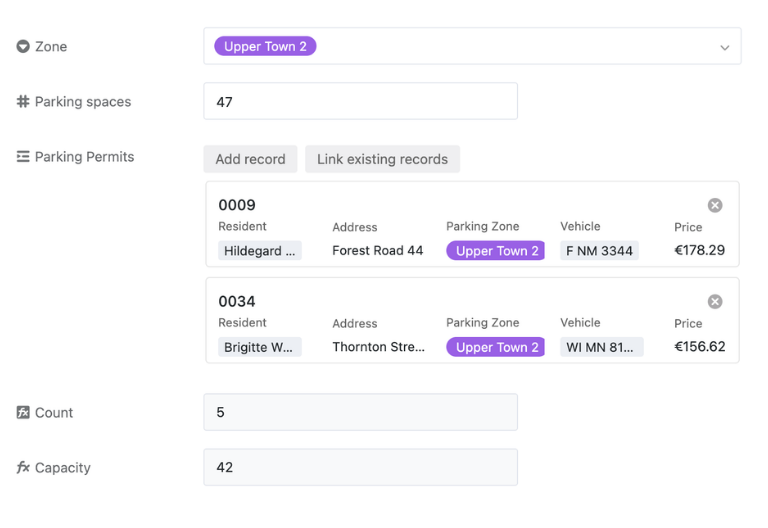Image resolution: width=768 pixels, height=528 pixels.
Task: Click price €156.62
Action: [699, 347]
